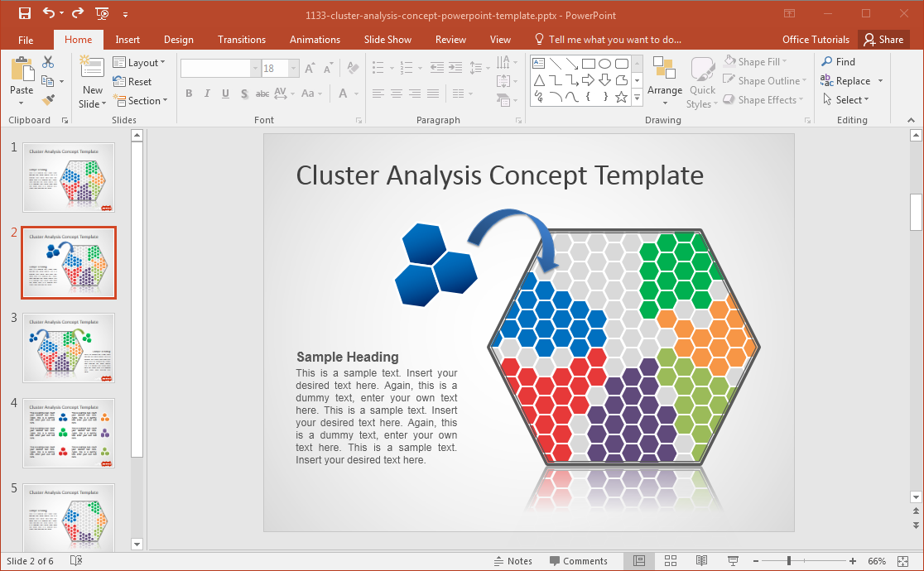Viewport: 924px width, 571px height.
Task: Switch to Slide Sorter view
Action: point(671,561)
